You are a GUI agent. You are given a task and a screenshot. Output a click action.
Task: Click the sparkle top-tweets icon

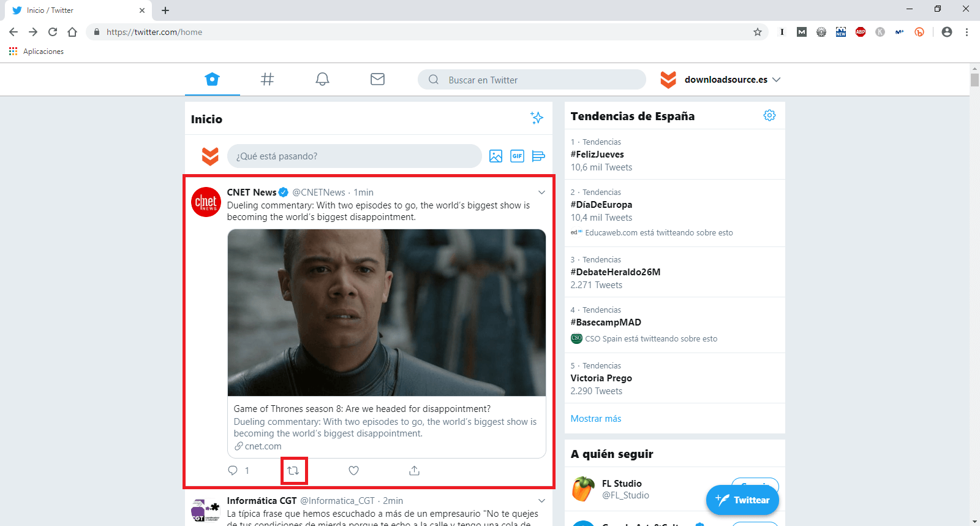(x=537, y=118)
